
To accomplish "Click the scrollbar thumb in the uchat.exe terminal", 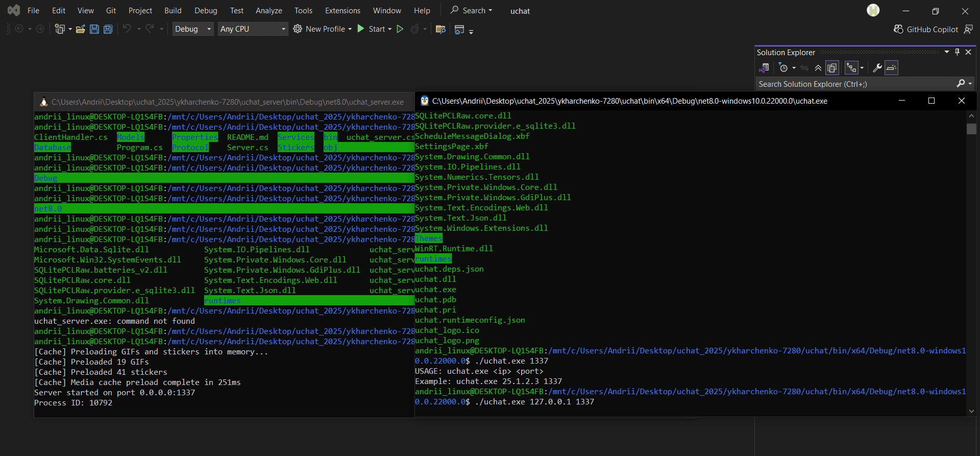I will click(x=971, y=129).
